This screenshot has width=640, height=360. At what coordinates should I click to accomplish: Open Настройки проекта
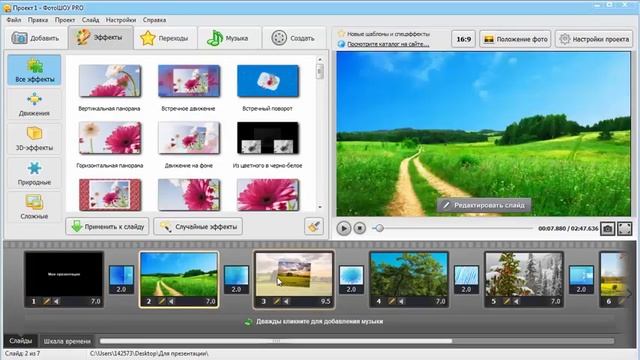click(x=594, y=39)
